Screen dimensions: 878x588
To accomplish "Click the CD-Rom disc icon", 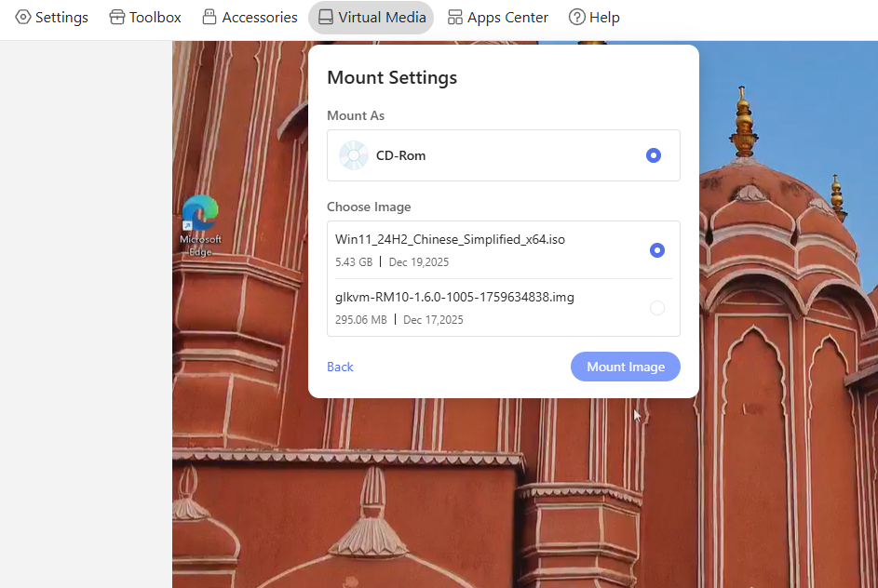I will click(353, 155).
